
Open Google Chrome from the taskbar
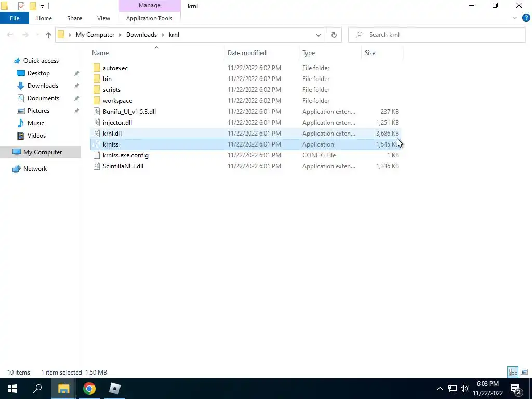tap(89, 389)
